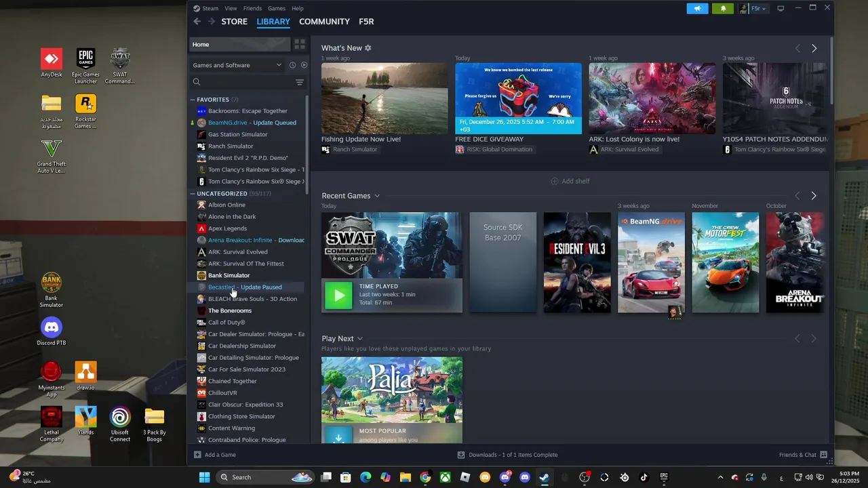
Task: Collapse the UNCATEGORIZED category
Action: 193,194
